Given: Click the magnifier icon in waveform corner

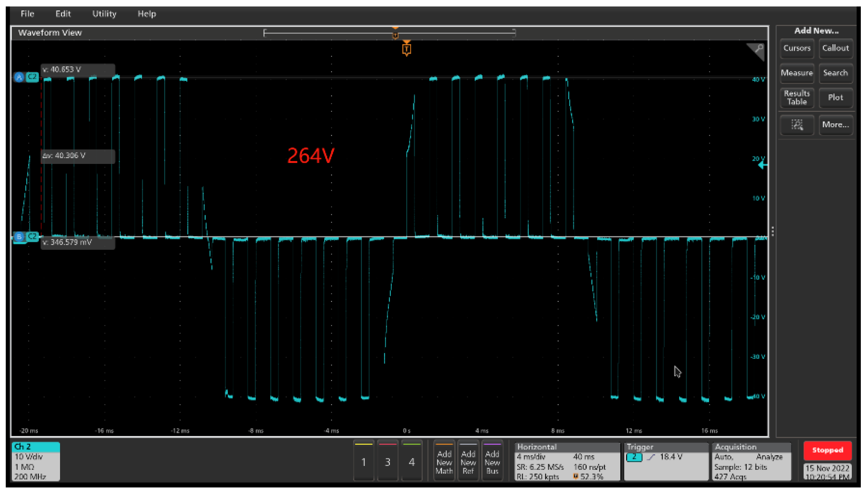Looking at the screenshot, I should point(758,49).
